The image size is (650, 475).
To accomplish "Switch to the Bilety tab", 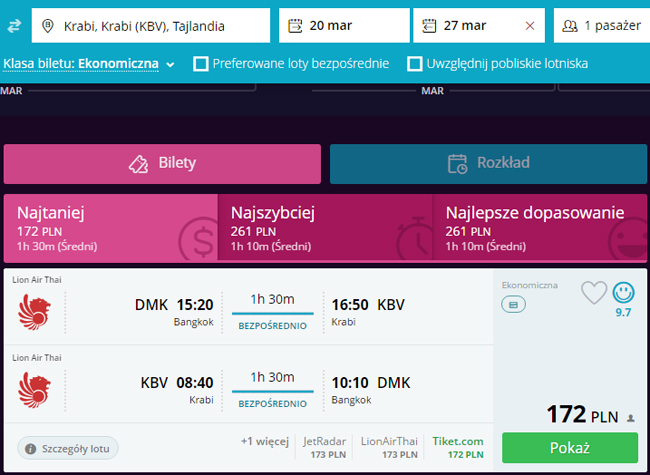I will click(x=162, y=164).
